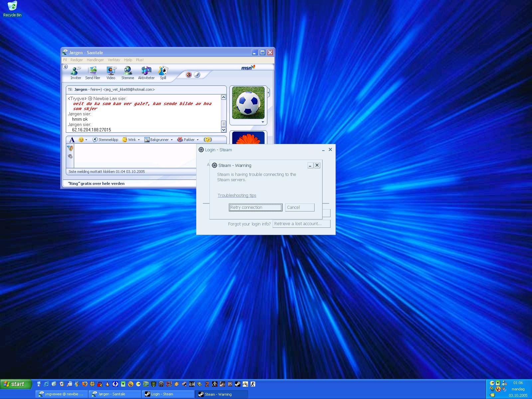532x399 pixels.
Task: Launch Internet Explorer from quick launch
Action: tap(46, 384)
